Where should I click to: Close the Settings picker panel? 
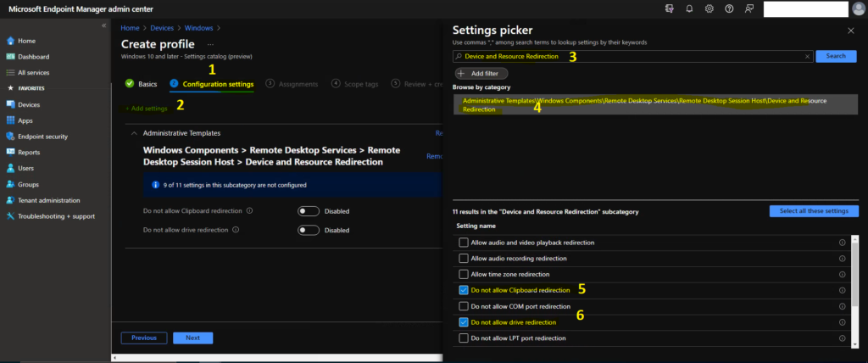(x=851, y=31)
